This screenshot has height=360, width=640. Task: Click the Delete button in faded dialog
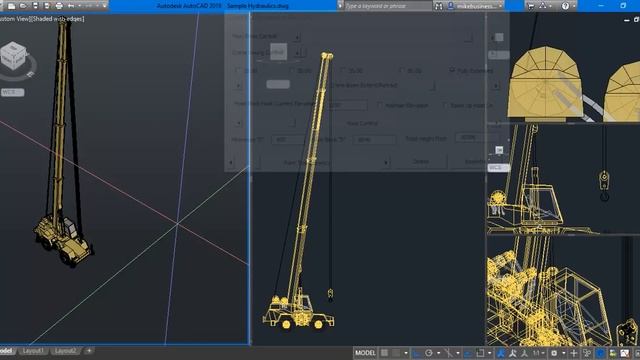[x=420, y=162]
